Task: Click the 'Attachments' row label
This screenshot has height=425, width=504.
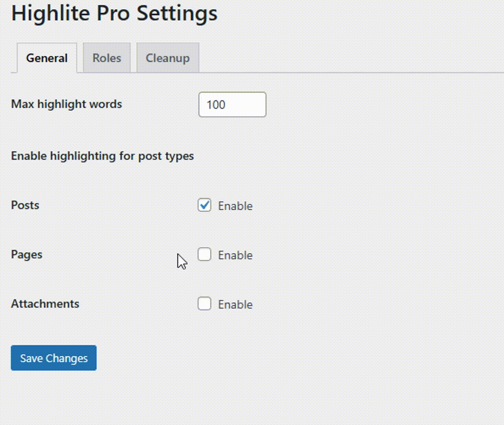Action: (45, 304)
